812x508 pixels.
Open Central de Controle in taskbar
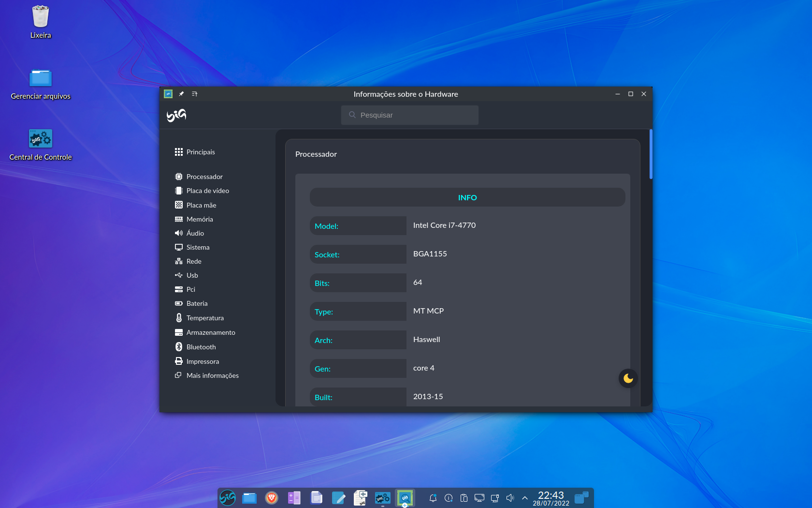tap(383, 497)
